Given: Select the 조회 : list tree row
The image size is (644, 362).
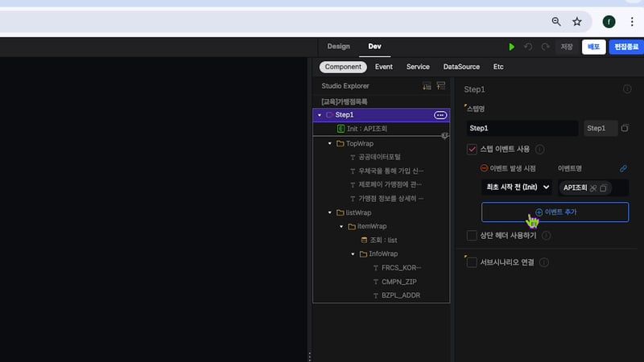Looking at the screenshot, I should pos(381,240).
